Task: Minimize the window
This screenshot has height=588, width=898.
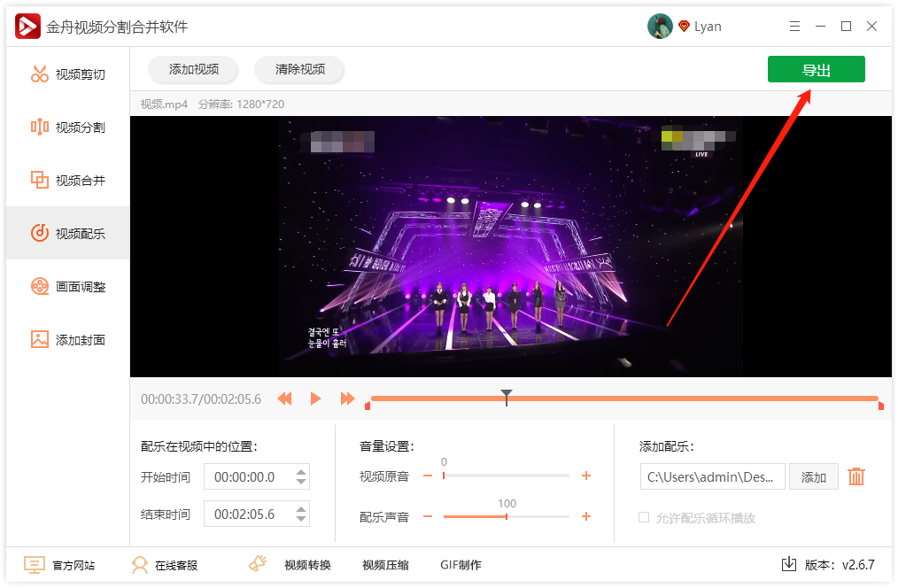Action: (820, 27)
